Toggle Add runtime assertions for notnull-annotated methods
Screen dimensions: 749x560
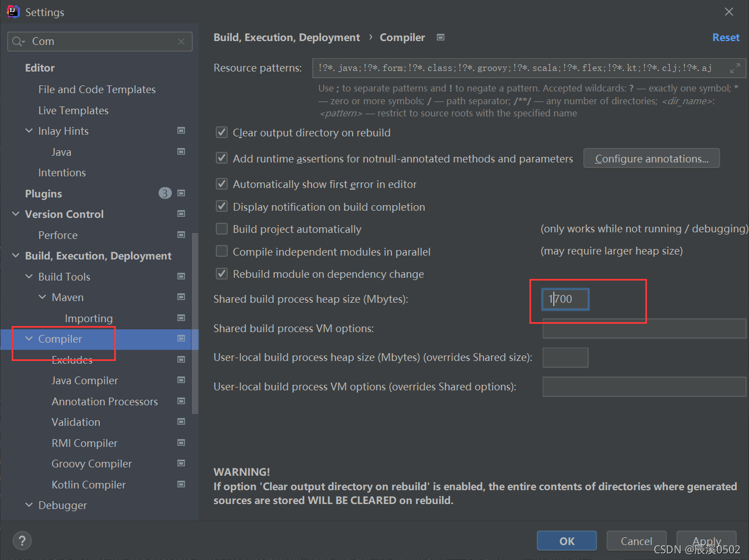click(x=222, y=158)
